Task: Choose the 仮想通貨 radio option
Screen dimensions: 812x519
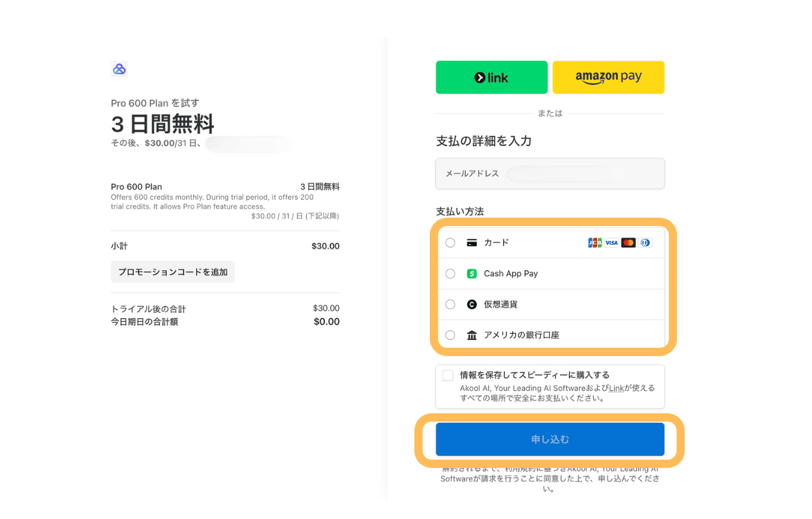Action: [450, 305]
